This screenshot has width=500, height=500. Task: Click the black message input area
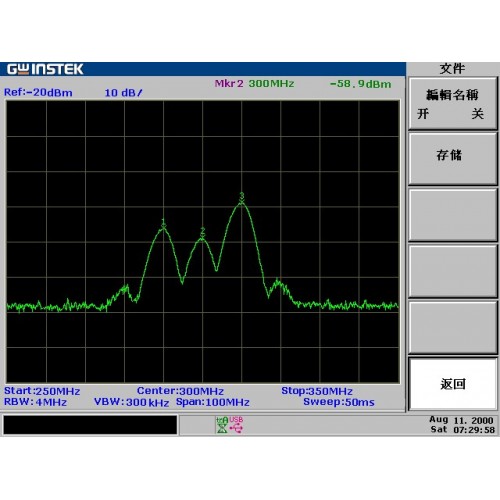click(90, 425)
